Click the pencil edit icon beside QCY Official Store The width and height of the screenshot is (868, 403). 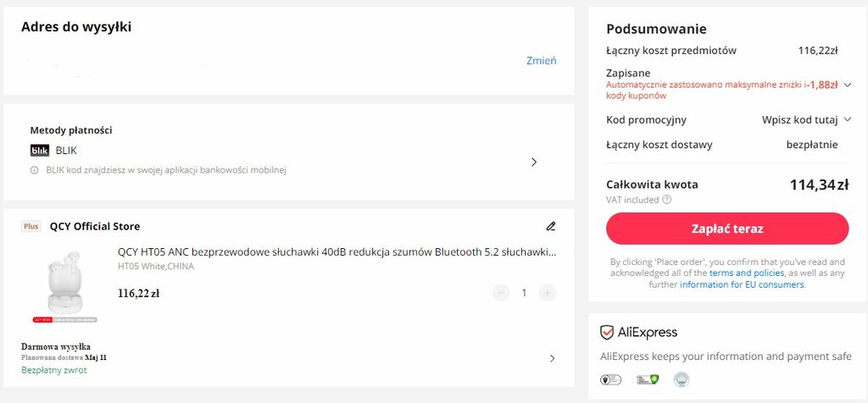pyautogui.click(x=550, y=226)
